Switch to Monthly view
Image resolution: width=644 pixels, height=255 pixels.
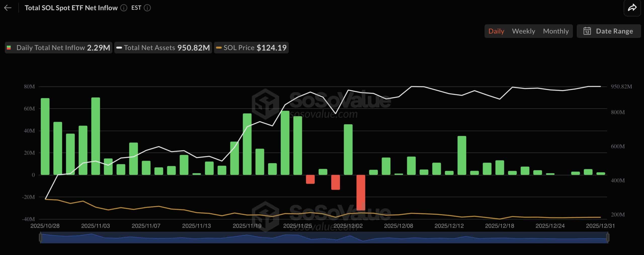tap(555, 31)
